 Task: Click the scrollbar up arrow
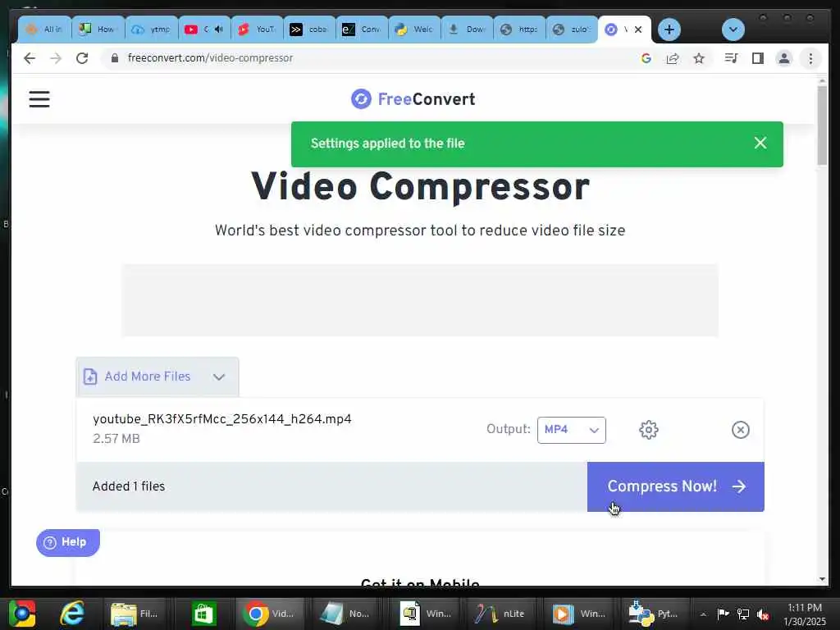coord(822,80)
